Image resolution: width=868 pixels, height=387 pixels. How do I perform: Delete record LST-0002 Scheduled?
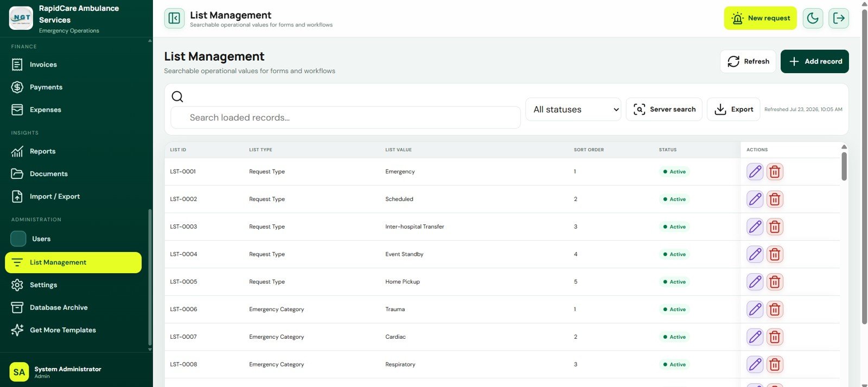[x=775, y=199]
